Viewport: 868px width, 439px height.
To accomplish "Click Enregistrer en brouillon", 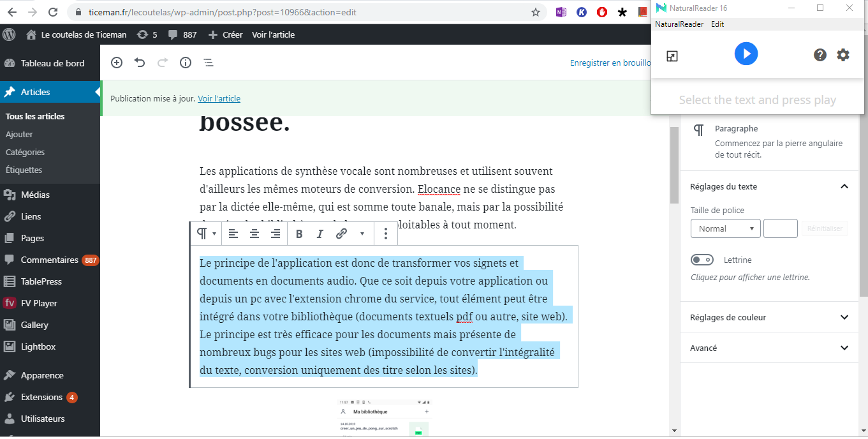I will [610, 63].
